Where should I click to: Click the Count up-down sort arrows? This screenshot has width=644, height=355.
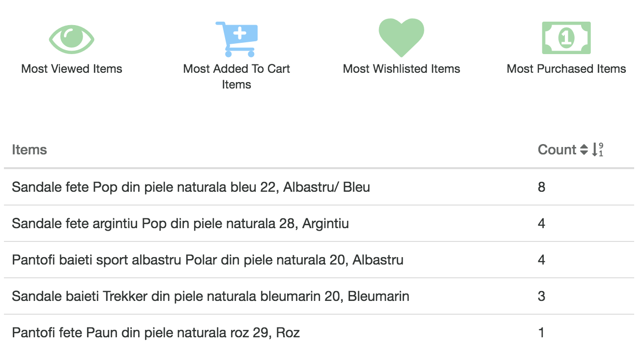[584, 150]
